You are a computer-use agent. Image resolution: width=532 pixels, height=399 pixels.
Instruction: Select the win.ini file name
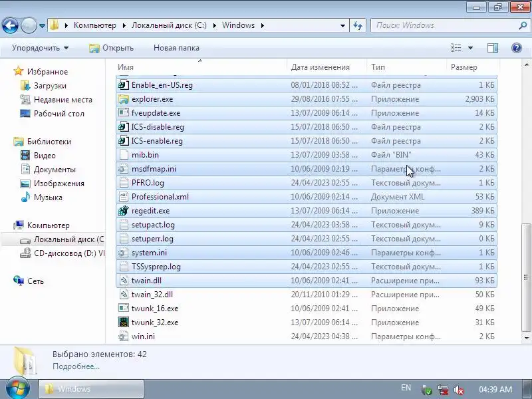pyautogui.click(x=143, y=336)
